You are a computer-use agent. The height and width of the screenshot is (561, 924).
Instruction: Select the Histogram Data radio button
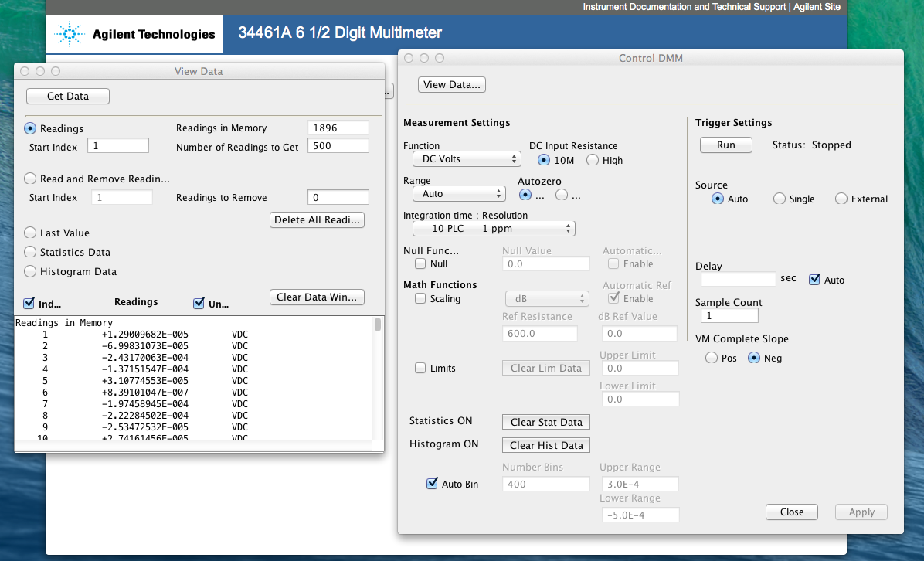pos(30,271)
